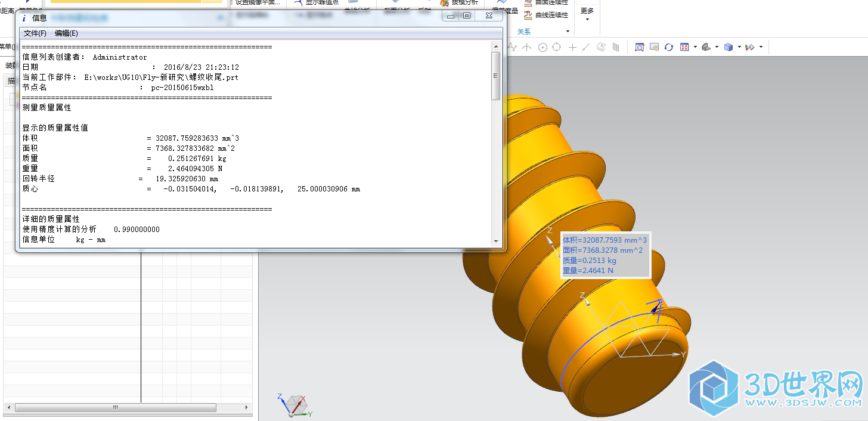Click the 曲线连续性 analysis tool

(545, 15)
